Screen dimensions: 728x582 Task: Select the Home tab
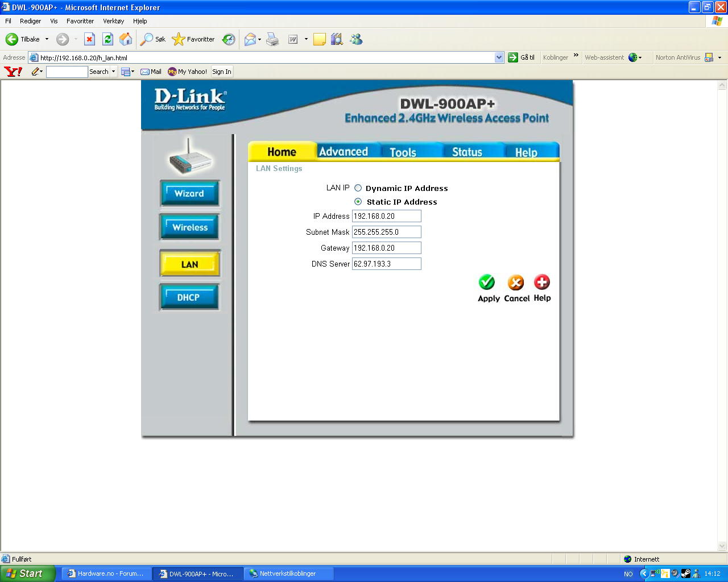[x=282, y=151]
